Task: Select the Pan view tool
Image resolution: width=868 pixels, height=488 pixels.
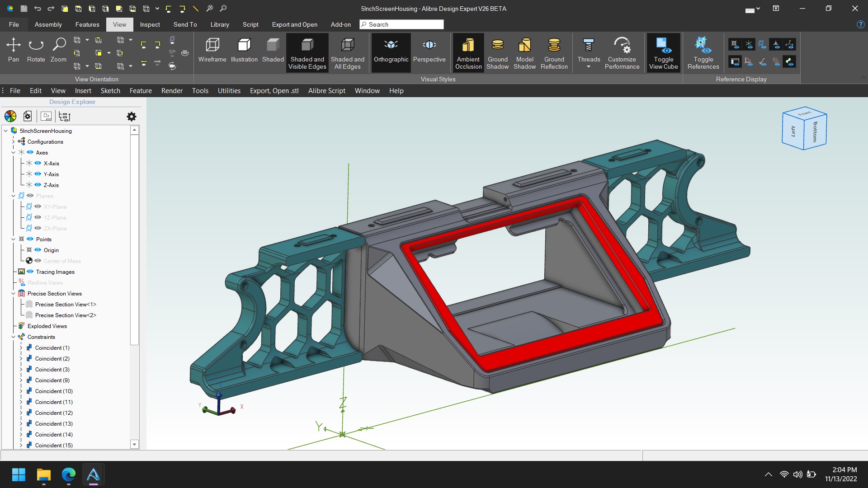Action: [x=14, y=50]
